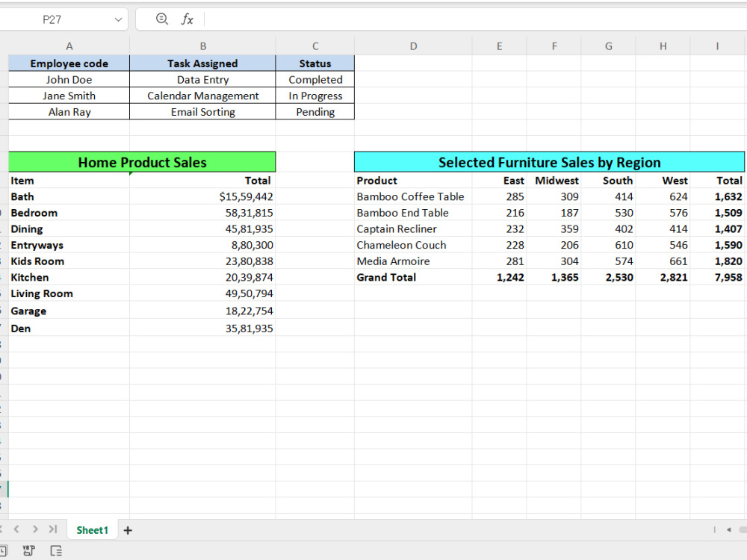Select column B header
Screen dimensions: 747x560
203,46
